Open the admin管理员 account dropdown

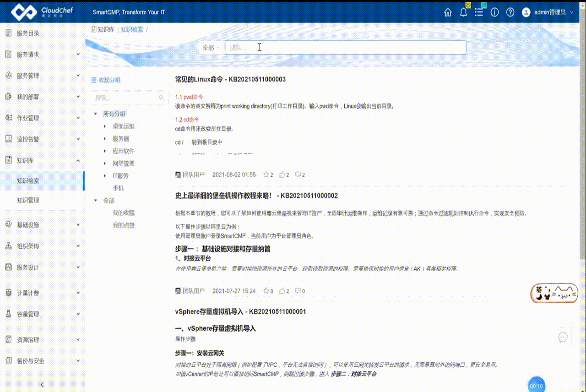coord(554,12)
